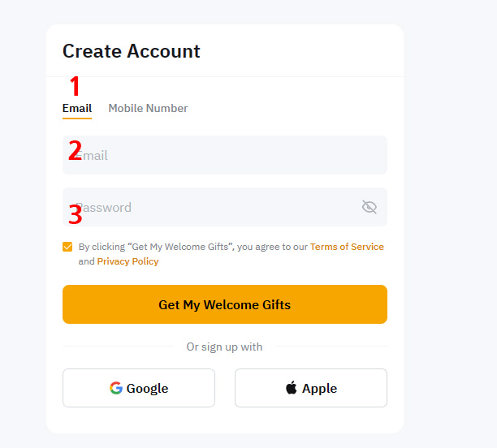Image resolution: width=497 pixels, height=448 pixels.
Task: Focus the Password input field
Action: (x=225, y=207)
